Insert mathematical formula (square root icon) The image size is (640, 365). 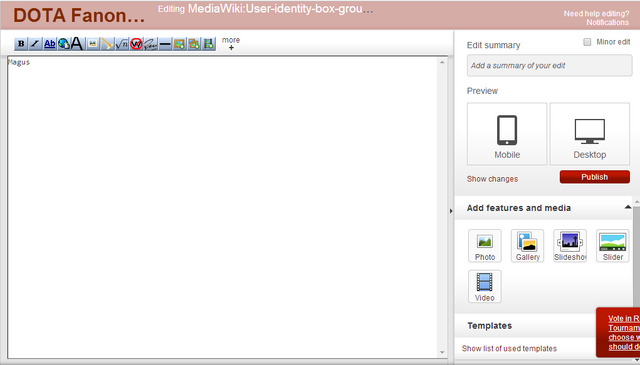coord(122,44)
